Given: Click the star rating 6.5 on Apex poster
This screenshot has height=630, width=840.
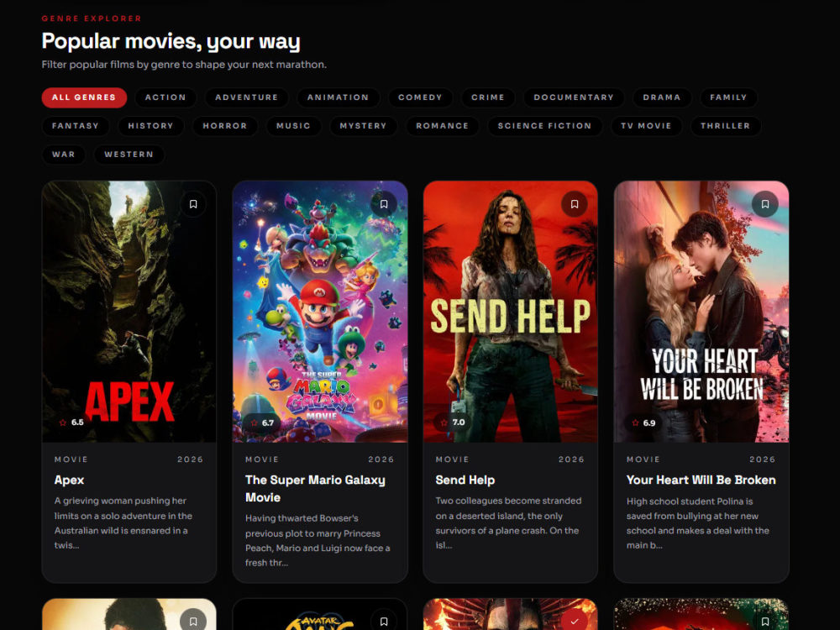Looking at the screenshot, I should pyautogui.click(x=71, y=423).
